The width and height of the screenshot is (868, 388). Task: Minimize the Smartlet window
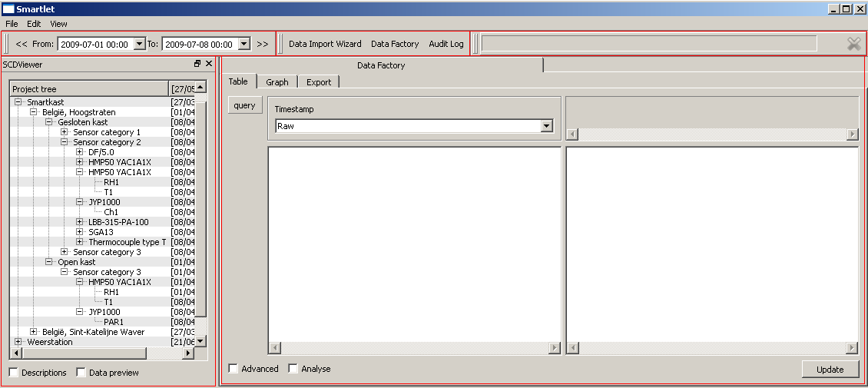pos(833,9)
